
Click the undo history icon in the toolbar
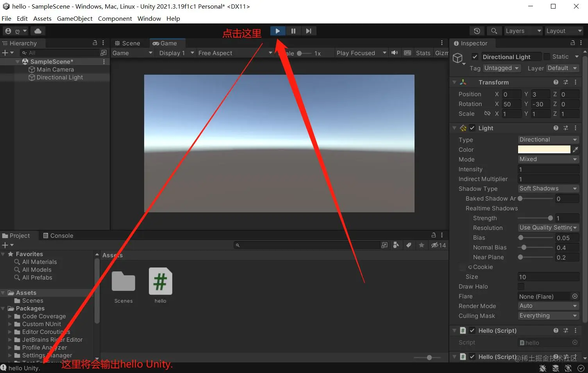coord(477,31)
